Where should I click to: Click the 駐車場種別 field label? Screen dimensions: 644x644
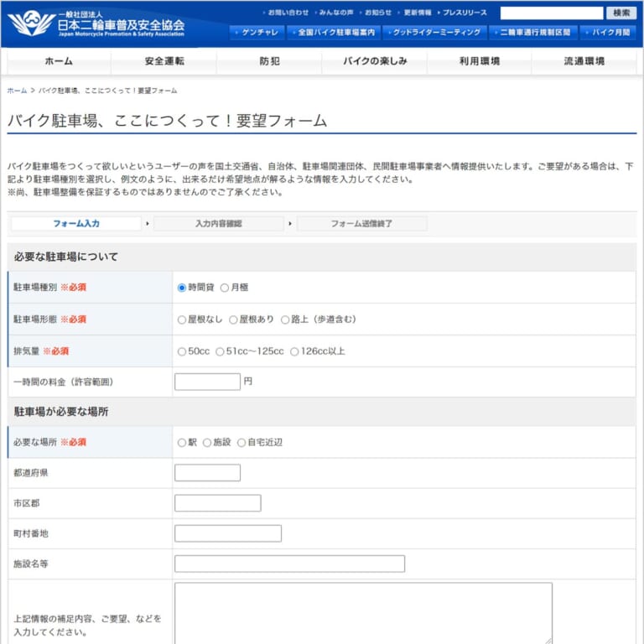(35, 287)
